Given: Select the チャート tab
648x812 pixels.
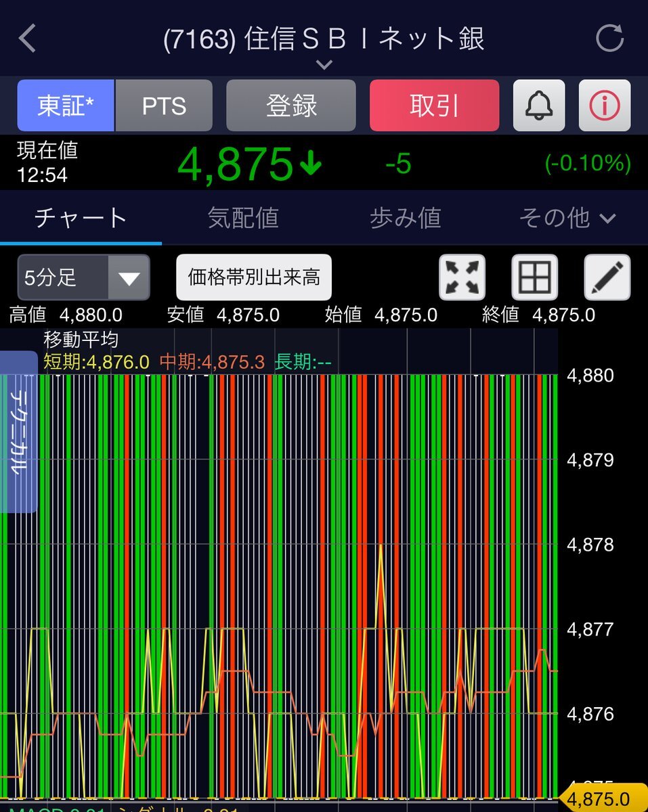Looking at the screenshot, I should 81,217.
